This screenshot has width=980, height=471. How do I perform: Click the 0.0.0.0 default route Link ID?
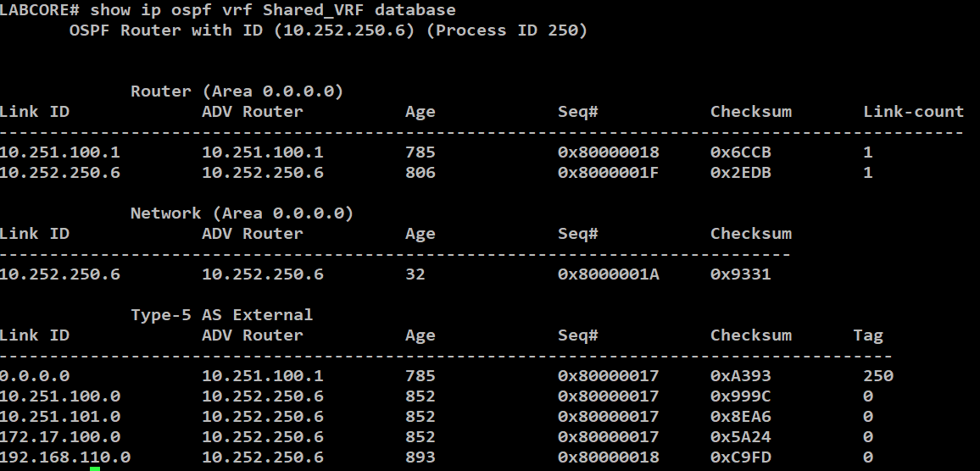click(x=35, y=376)
